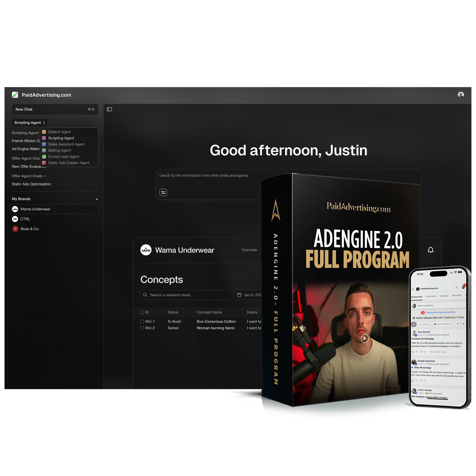Viewport: 476px width, 476px height.
Task: Toggle the sidebar panel icon
Action: [x=109, y=109]
